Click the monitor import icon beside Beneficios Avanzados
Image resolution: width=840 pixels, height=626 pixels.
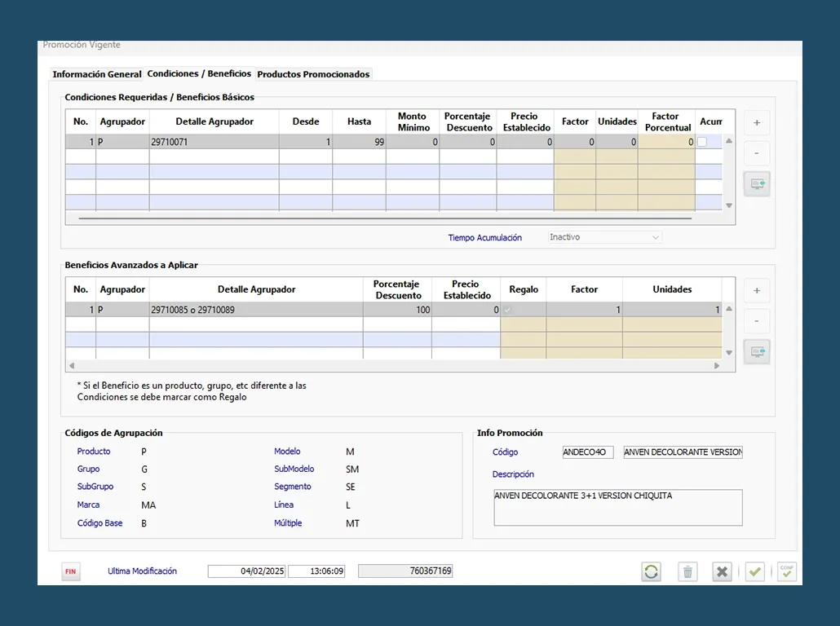point(757,352)
